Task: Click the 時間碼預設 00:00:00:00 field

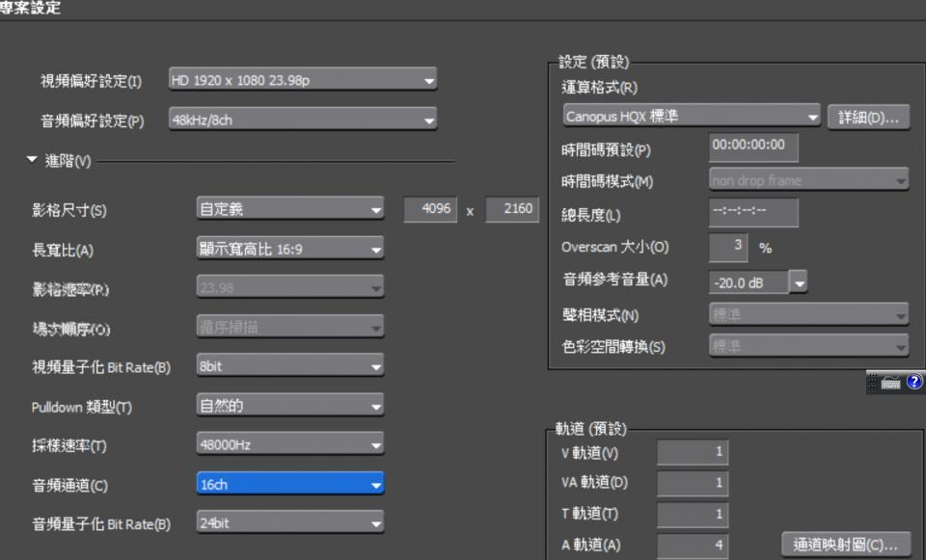Action: [753, 147]
